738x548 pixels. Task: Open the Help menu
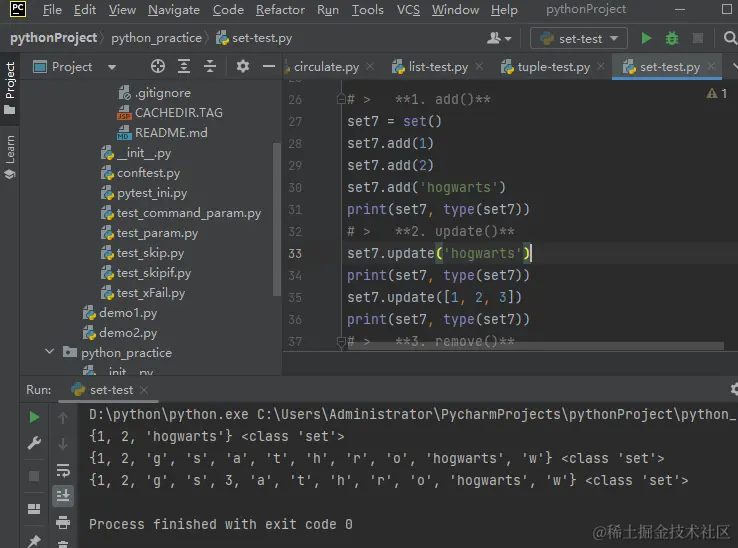click(x=504, y=9)
